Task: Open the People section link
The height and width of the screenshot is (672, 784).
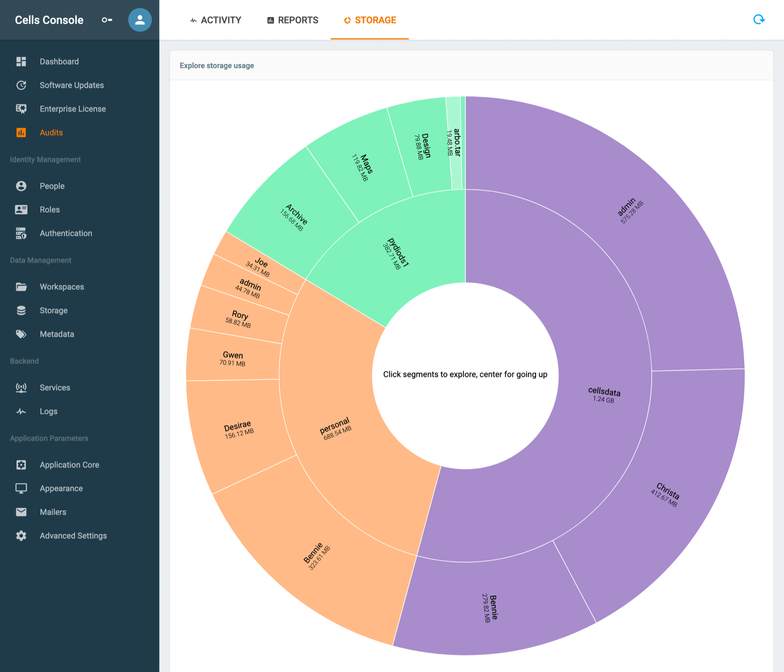Action: click(x=52, y=186)
